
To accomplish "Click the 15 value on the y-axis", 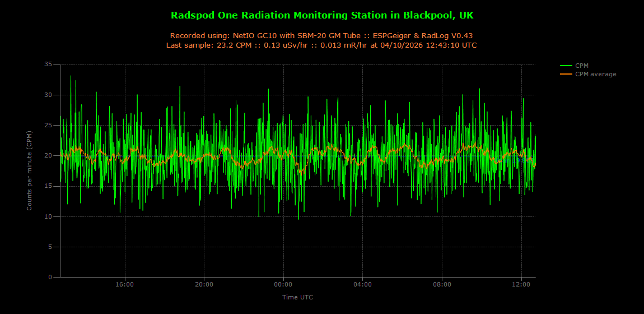I will coord(49,186).
